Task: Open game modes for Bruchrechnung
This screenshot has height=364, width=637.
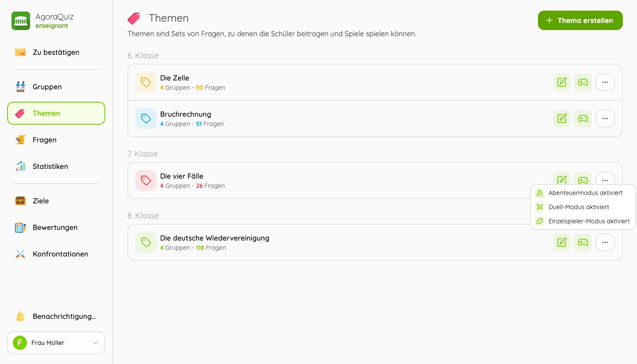Action: tap(583, 119)
